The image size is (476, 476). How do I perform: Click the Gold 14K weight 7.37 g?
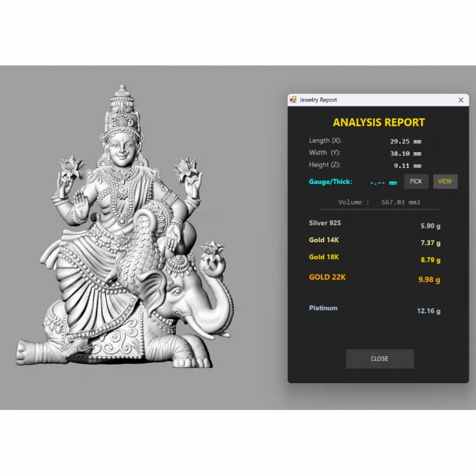point(430,243)
